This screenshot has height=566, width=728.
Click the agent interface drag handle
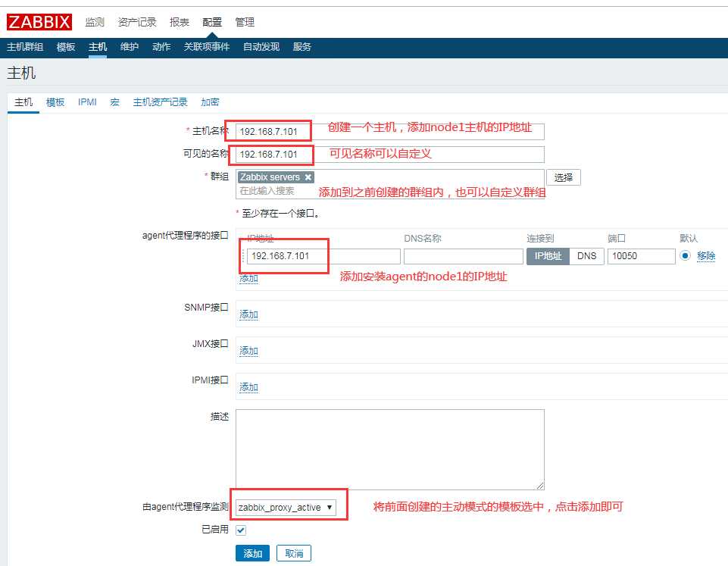(x=243, y=256)
